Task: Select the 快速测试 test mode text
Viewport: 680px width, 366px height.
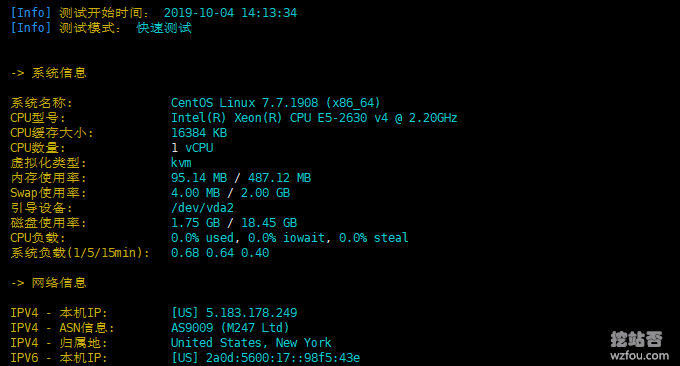Action: point(164,28)
